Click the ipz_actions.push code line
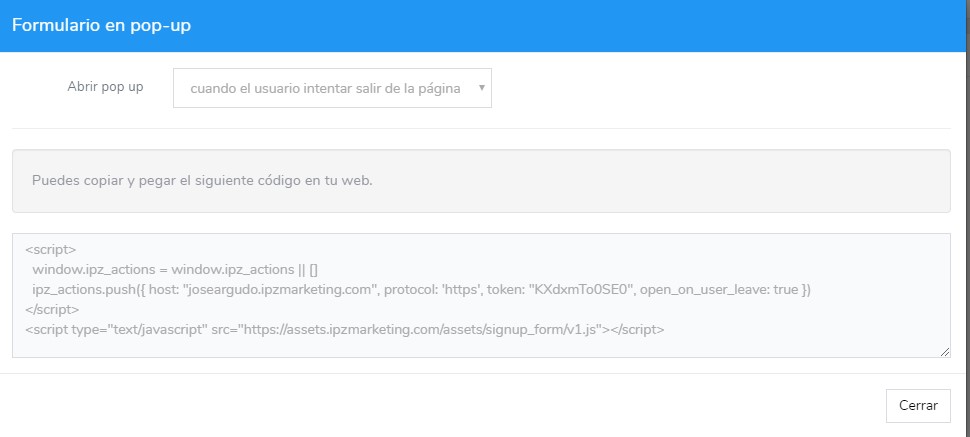Image resolution: width=970 pixels, height=437 pixels. tap(421, 289)
